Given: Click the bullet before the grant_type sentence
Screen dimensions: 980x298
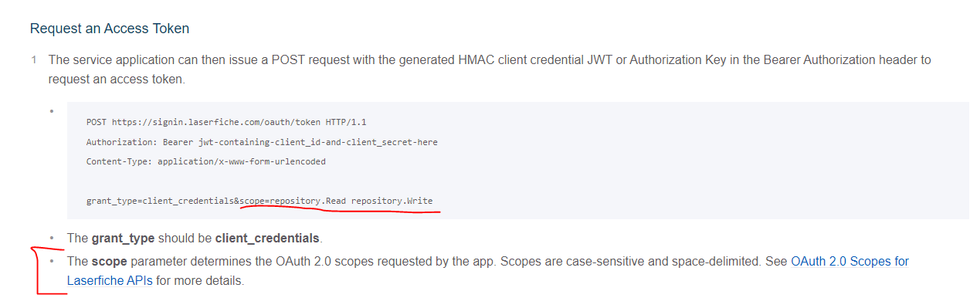Looking at the screenshot, I should coord(52,238).
